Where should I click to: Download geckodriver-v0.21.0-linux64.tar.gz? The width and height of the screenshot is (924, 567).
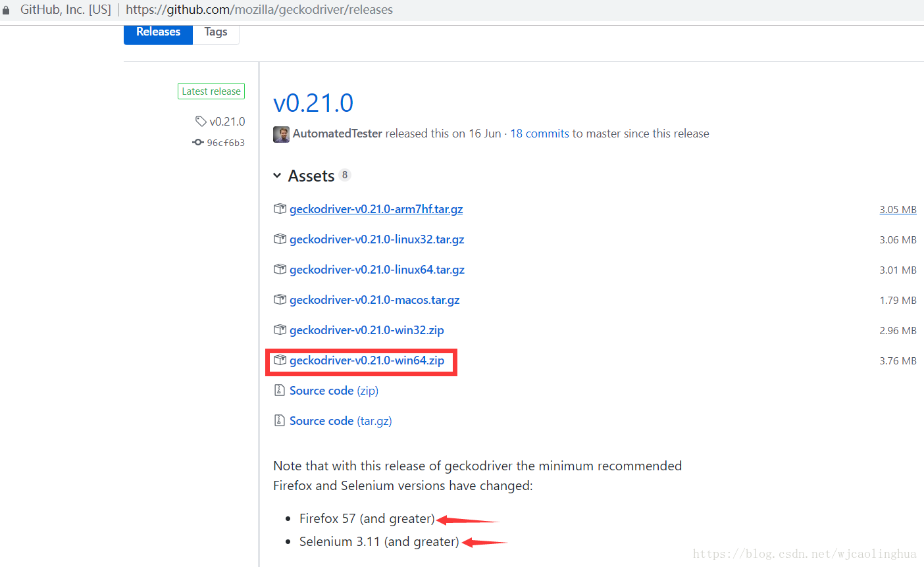pos(377,270)
